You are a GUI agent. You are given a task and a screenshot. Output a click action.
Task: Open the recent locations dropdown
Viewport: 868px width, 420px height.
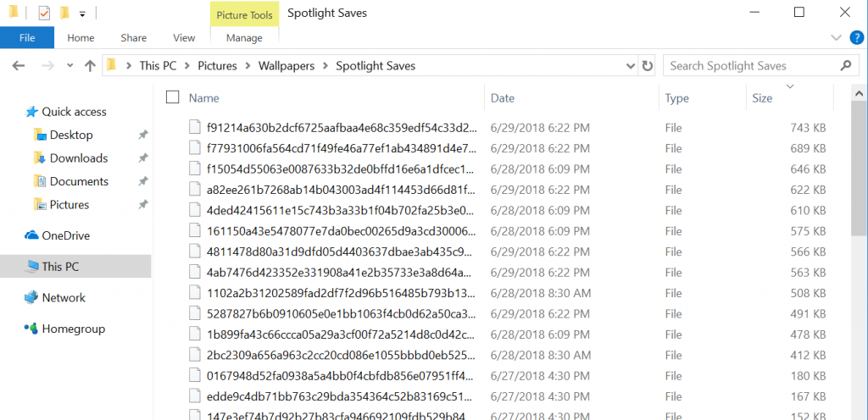pyautogui.click(x=70, y=66)
